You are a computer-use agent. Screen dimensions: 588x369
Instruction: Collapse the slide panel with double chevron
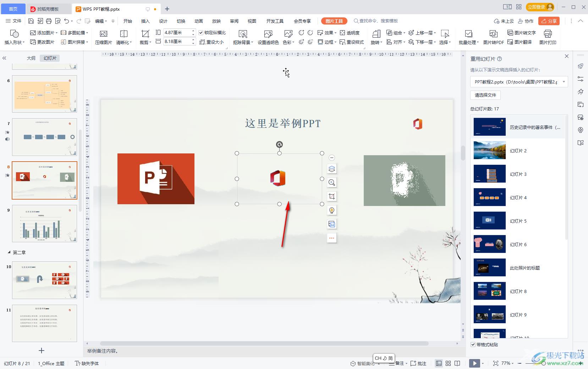click(4, 58)
